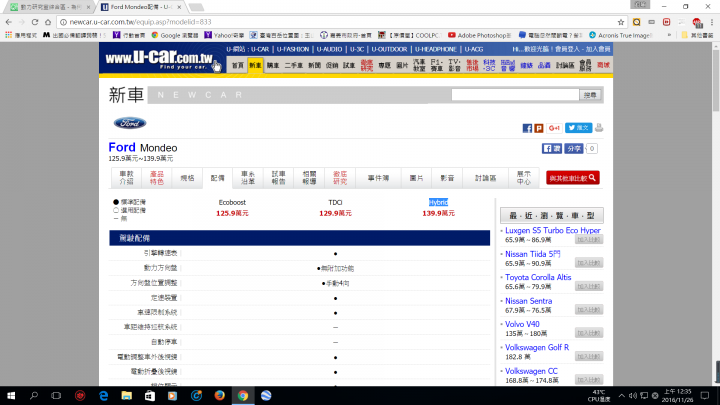
Task: Add Luxgen S5 to comparison
Action: pos(589,240)
